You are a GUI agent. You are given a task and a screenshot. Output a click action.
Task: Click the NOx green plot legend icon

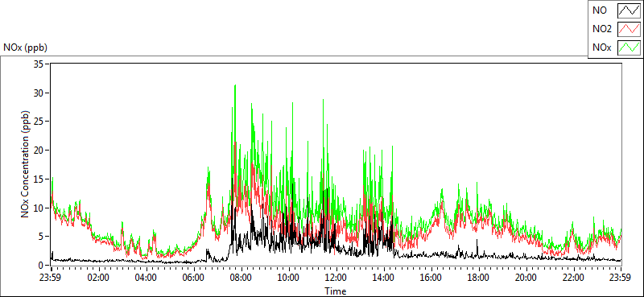(x=629, y=47)
